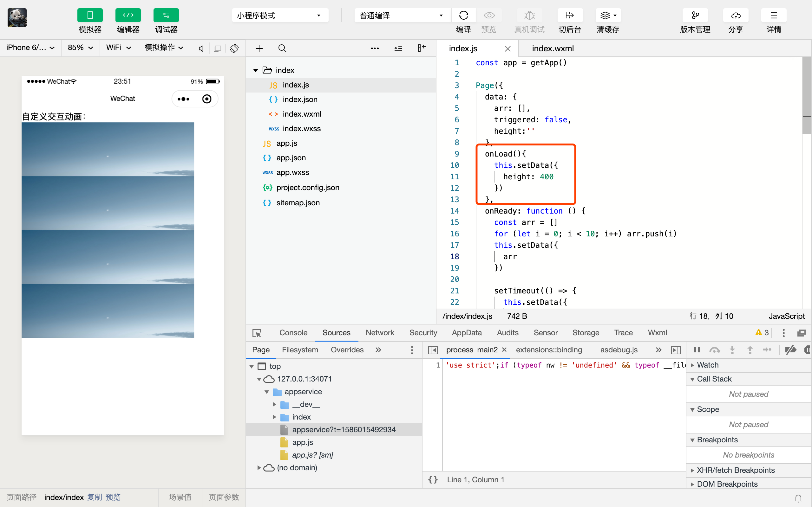Click the copy page path link
812x507 pixels.
click(95, 497)
